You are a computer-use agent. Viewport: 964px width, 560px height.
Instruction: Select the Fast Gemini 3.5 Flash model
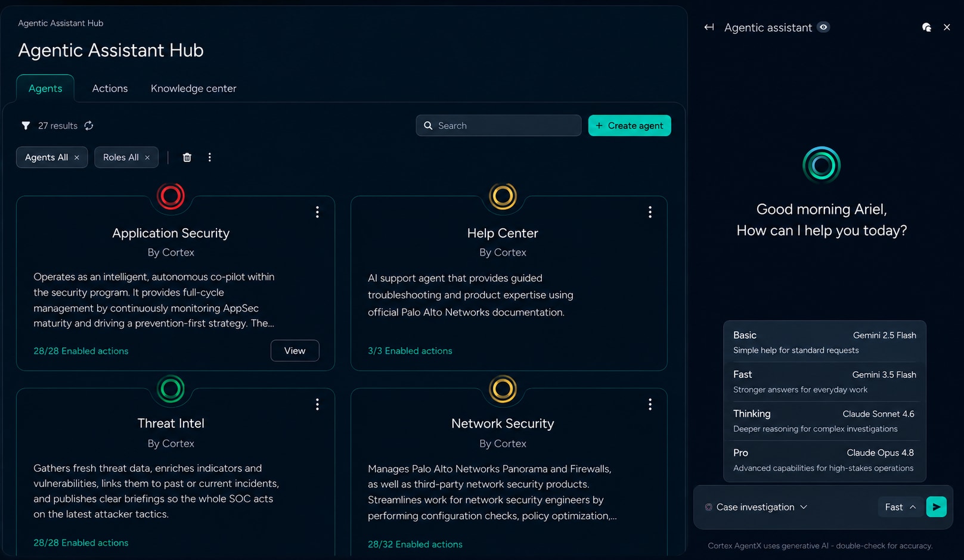point(824,382)
